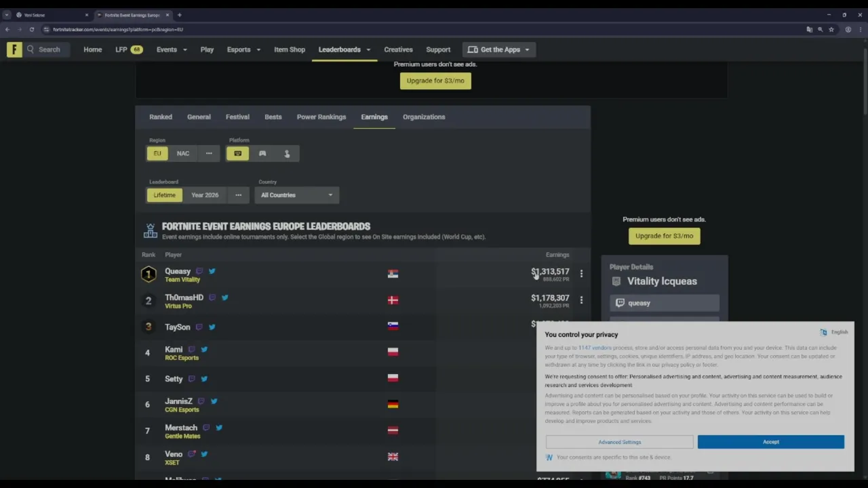Go back in the browser

pos(7,30)
